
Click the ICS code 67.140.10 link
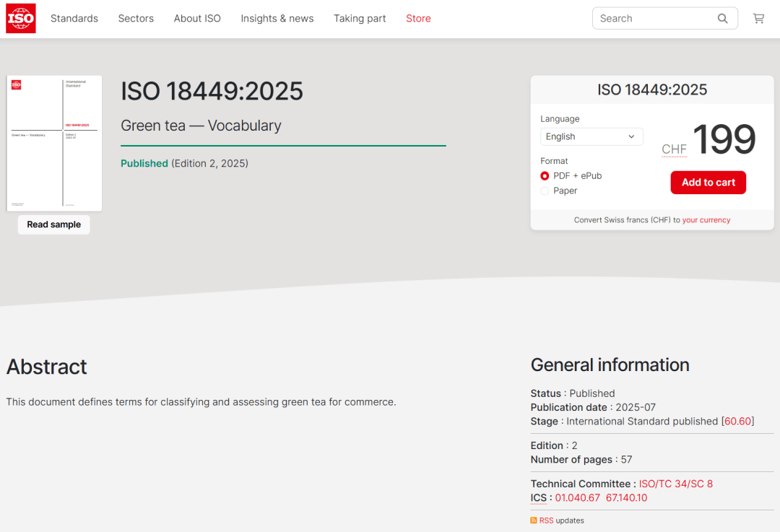click(626, 497)
